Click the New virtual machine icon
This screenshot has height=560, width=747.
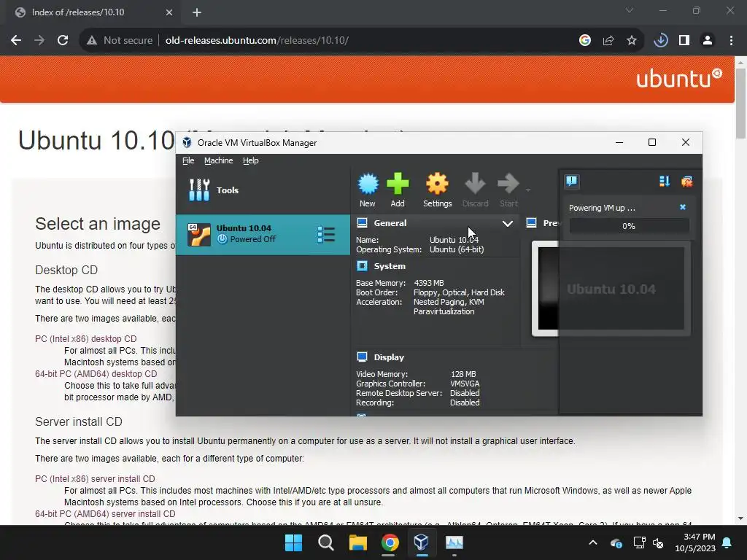(x=368, y=184)
